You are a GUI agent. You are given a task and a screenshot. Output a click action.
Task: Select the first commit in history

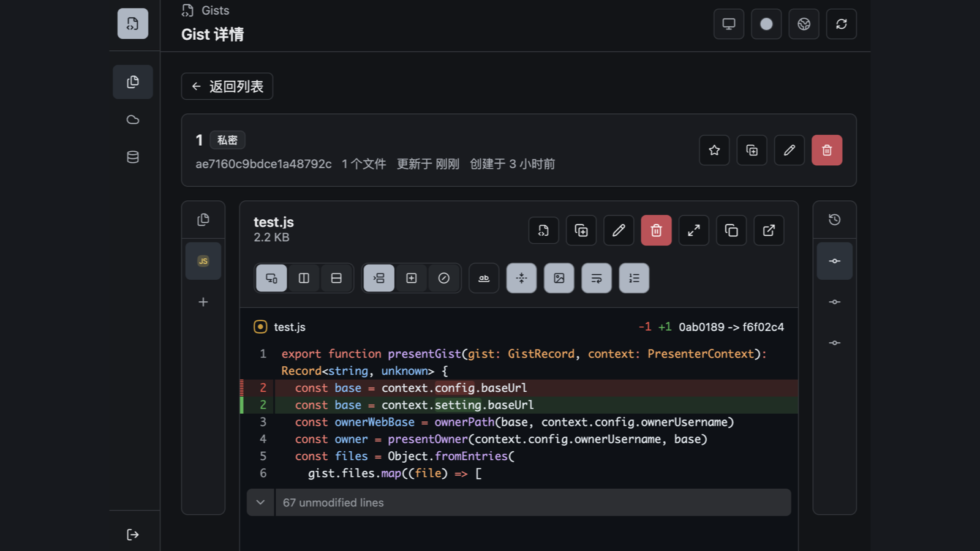pyautogui.click(x=835, y=261)
